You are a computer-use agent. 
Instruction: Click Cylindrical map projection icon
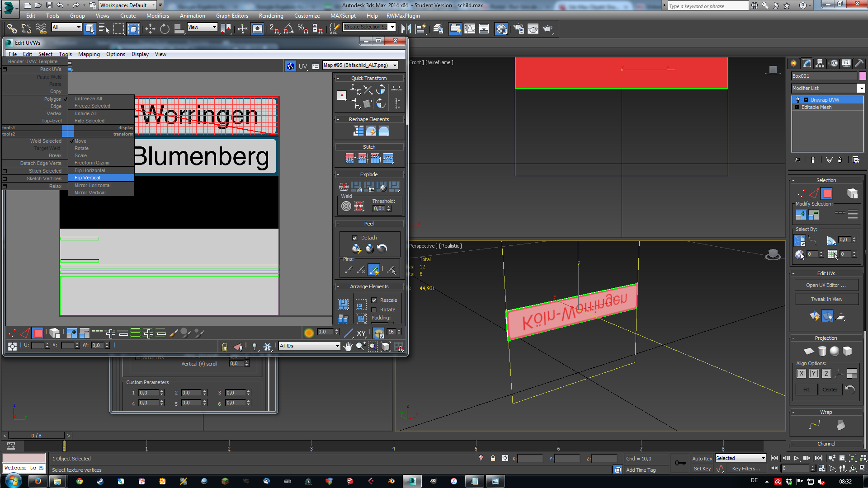pos(822,351)
